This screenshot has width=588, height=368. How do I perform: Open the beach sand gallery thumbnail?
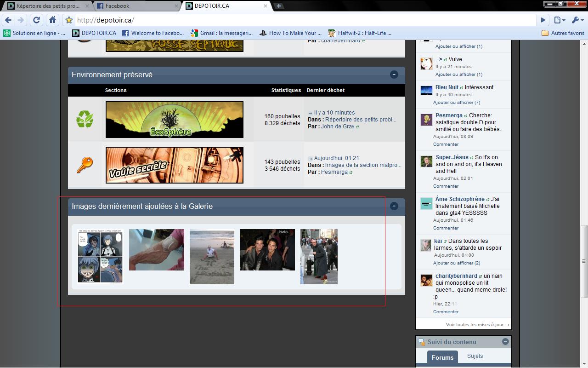point(212,257)
